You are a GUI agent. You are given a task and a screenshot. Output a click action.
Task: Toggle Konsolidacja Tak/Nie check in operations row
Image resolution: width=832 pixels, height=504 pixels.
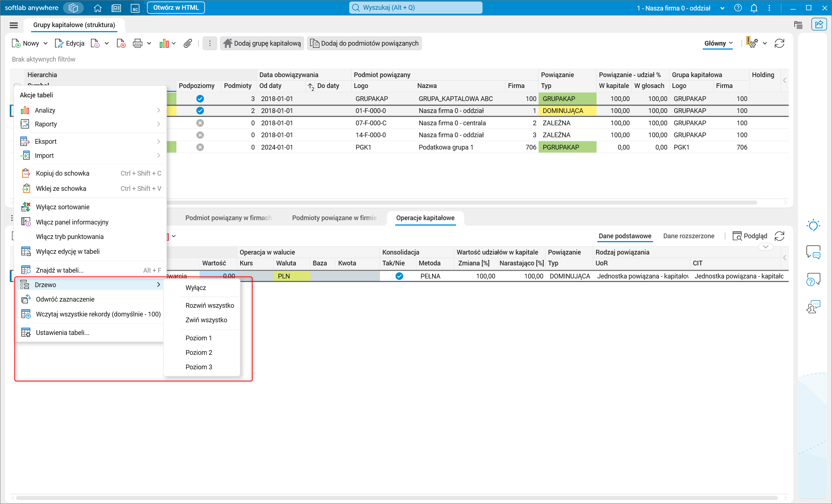click(x=399, y=276)
